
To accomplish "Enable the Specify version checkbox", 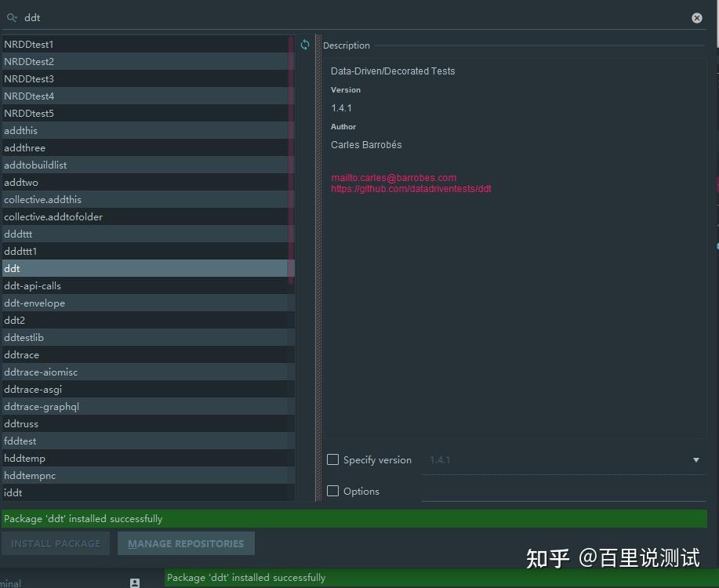I will click(332, 460).
